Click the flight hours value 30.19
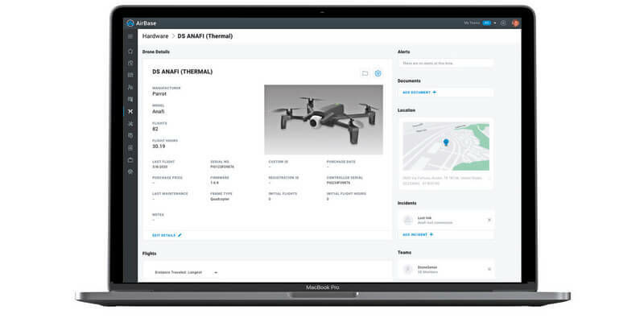The width and height of the screenshot is (644, 322). (159, 147)
